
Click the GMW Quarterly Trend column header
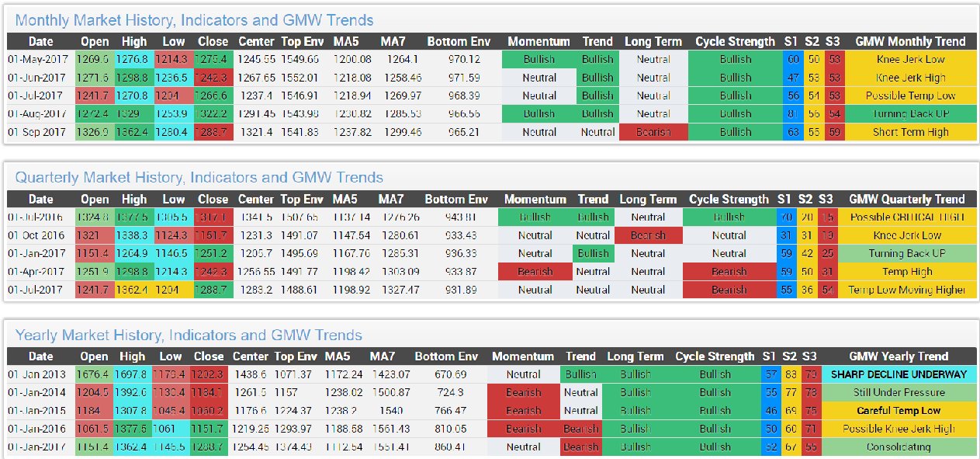(x=906, y=200)
